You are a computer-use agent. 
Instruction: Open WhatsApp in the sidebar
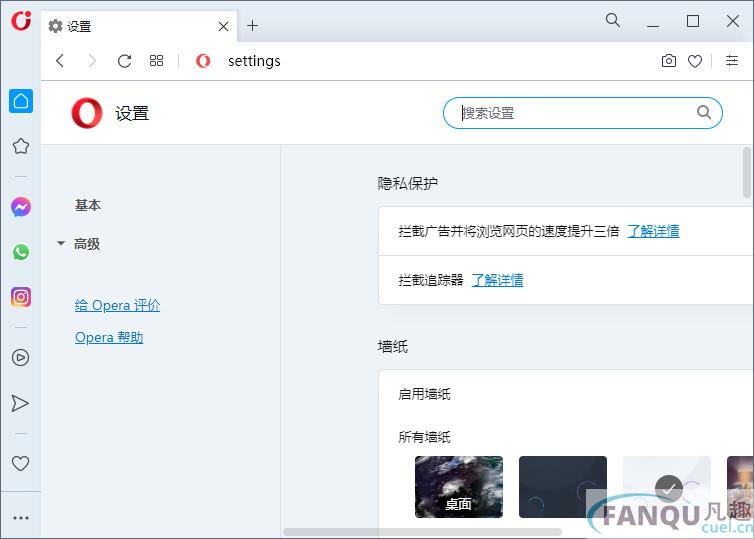tap(21, 252)
